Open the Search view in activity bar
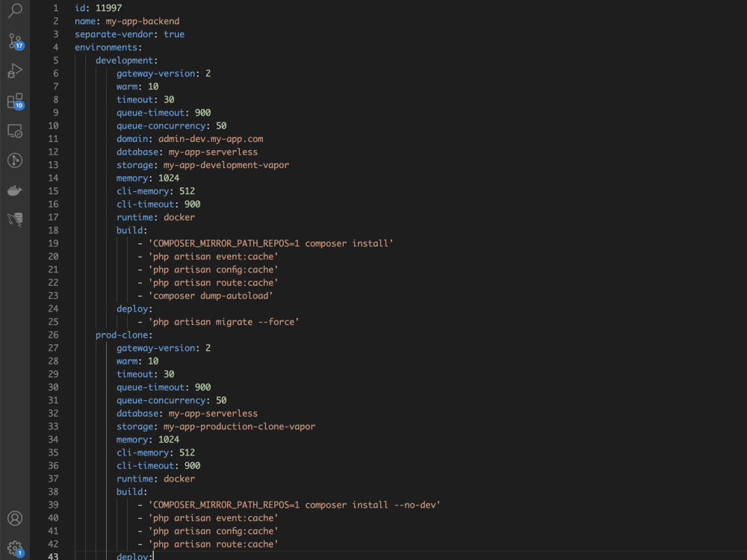This screenshot has width=747, height=560. (15, 10)
